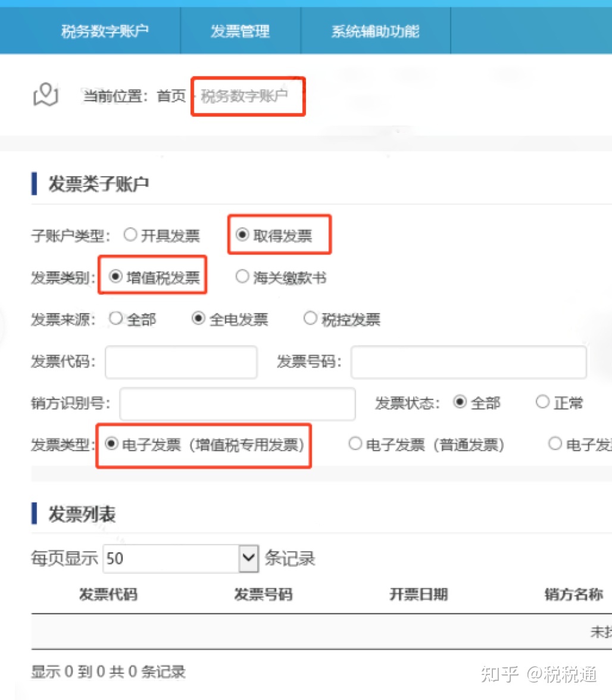The height and width of the screenshot is (700, 612).
Task: Choose 增值税发票 as invoice category
Action: 115,277
